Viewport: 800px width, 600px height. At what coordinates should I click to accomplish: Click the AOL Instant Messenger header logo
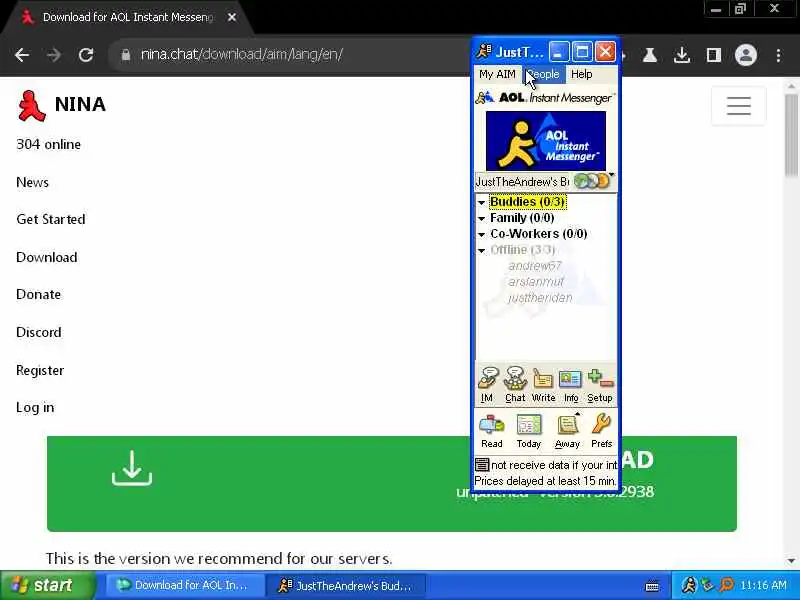544,97
